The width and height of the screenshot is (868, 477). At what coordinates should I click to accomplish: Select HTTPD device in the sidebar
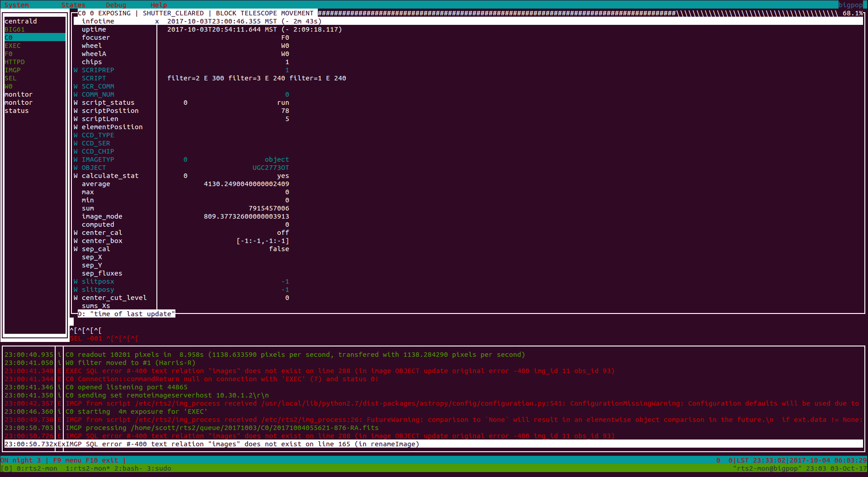14,62
